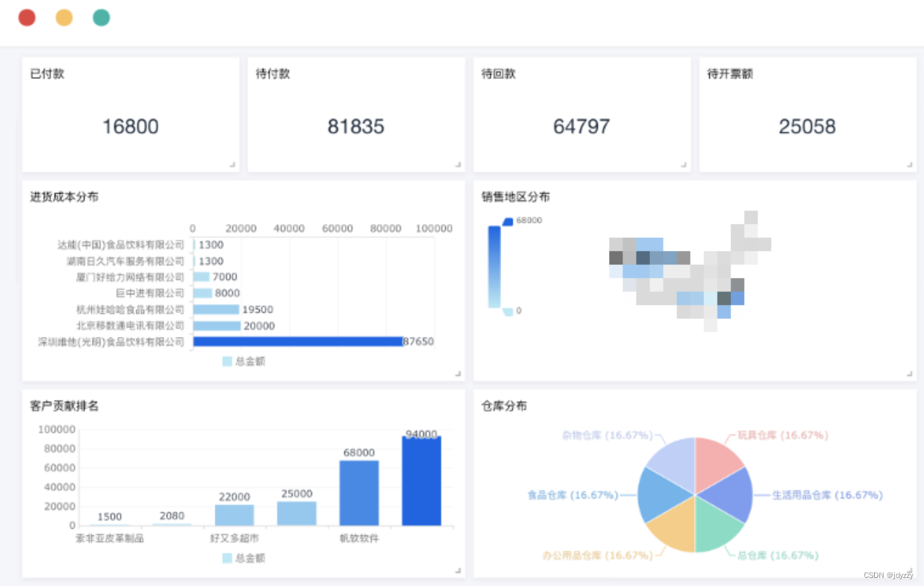This screenshot has width=924, height=586.
Task: Click the 进货成本分布 panel title
Action: pyautogui.click(x=64, y=197)
